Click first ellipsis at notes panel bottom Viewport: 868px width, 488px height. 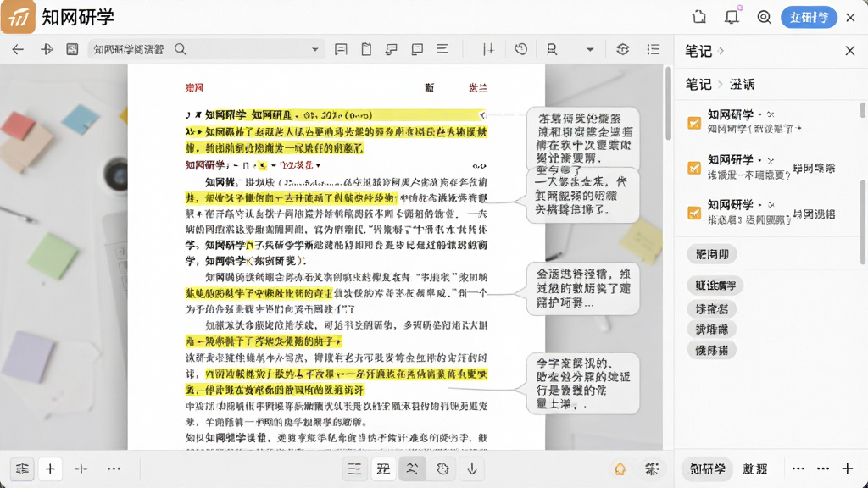[x=798, y=469]
